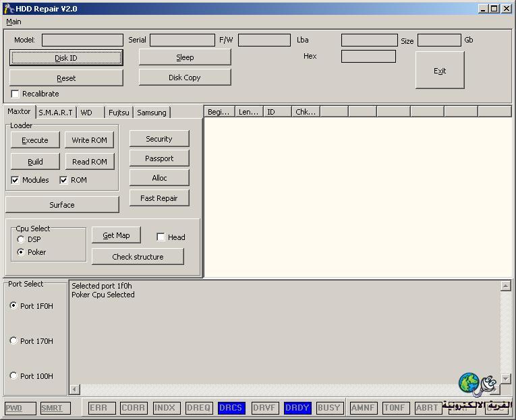The width and height of the screenshot is (516, 420).
Task: Click the F/W input field
Action: (x=264, y=40)
